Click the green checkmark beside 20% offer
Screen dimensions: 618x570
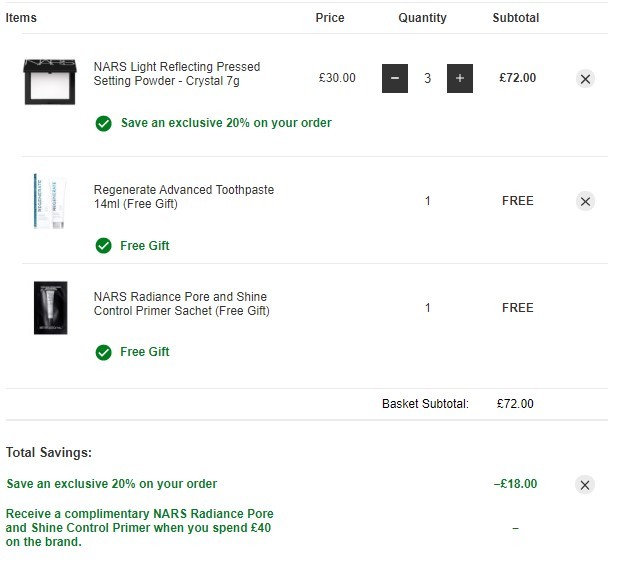pos(104,123)
